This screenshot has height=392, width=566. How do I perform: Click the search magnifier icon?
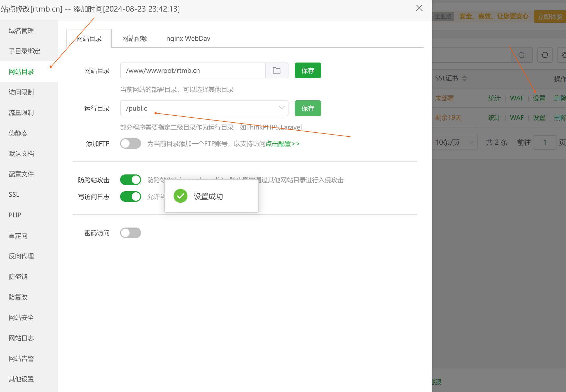522,55
